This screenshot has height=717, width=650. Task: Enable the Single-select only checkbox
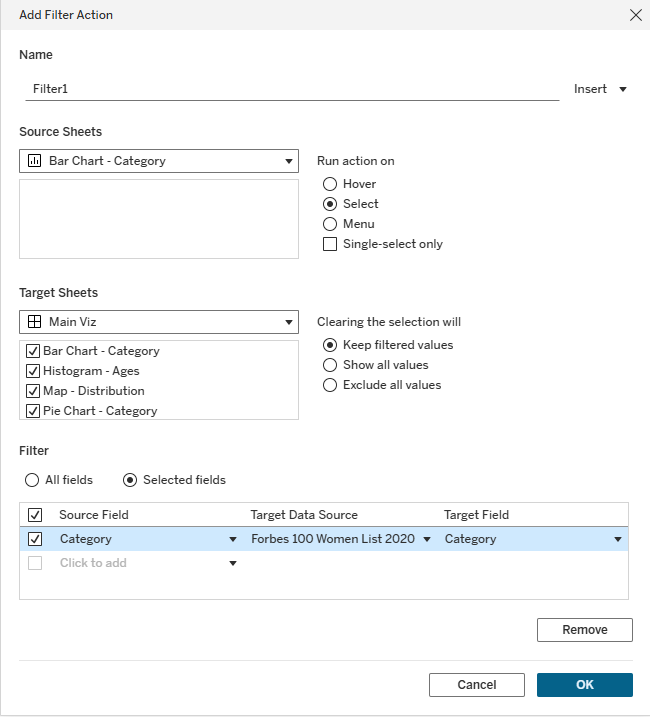(330, 244)
